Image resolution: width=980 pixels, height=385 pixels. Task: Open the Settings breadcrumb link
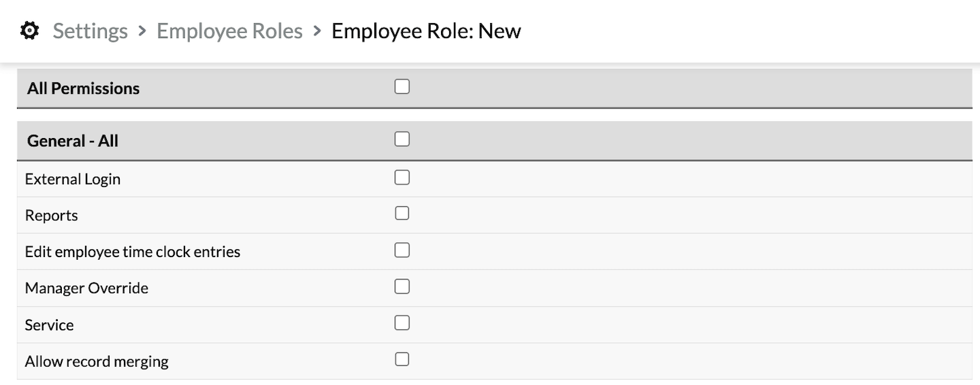point(91,31)
